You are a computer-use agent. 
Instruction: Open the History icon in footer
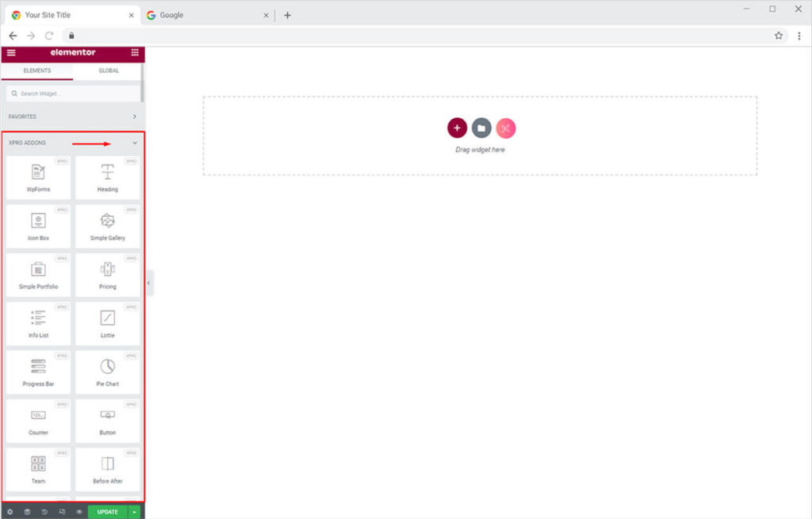pyautogui.click(x=44, y=512)
